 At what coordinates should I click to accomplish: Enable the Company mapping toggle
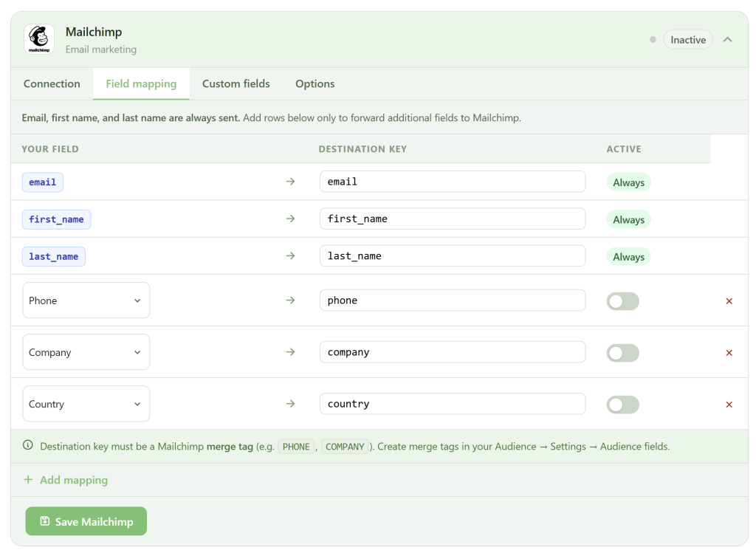tap(623, 353)
